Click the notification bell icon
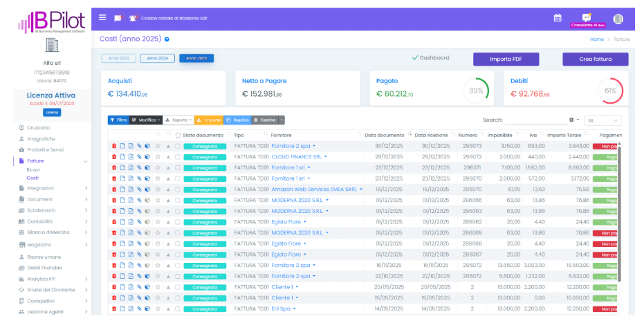 [132, 18]
